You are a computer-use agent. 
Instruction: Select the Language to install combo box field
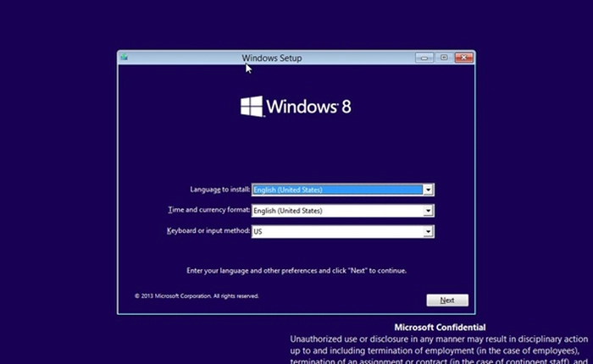click(x=342, y=190)
